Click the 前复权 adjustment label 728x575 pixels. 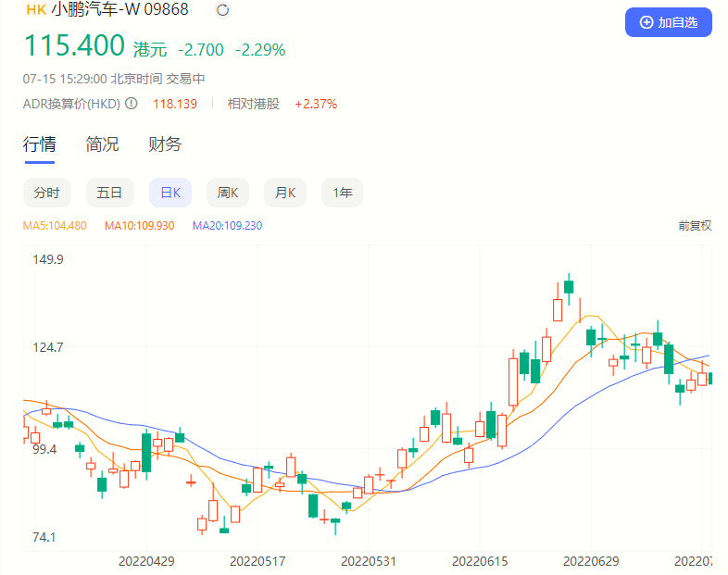[x=695, y=226]
